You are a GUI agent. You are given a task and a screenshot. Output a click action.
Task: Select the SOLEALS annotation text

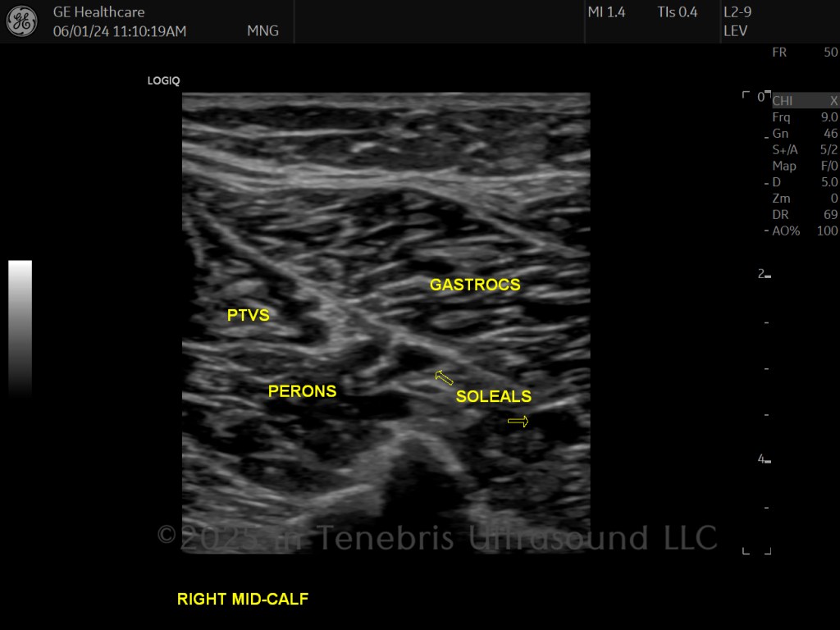click(493, 396)
